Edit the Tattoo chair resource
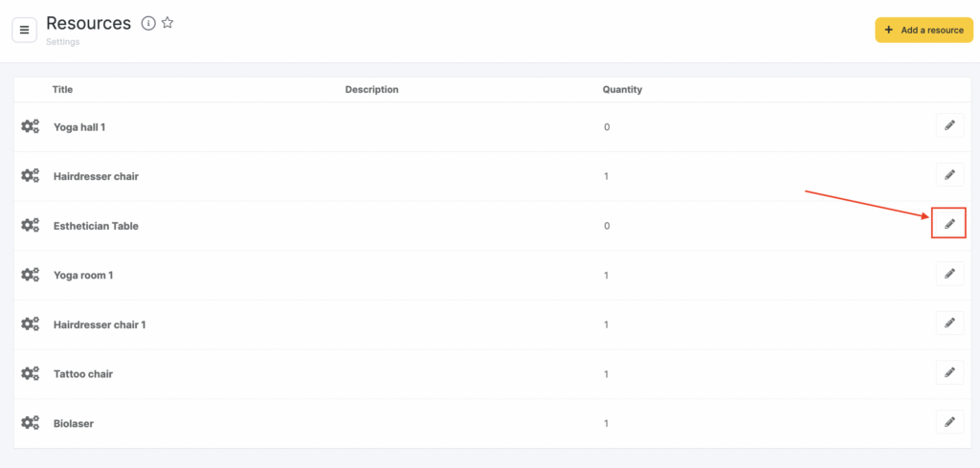The width and height of the screenshot is (980, 468). (x=948, y=372)
